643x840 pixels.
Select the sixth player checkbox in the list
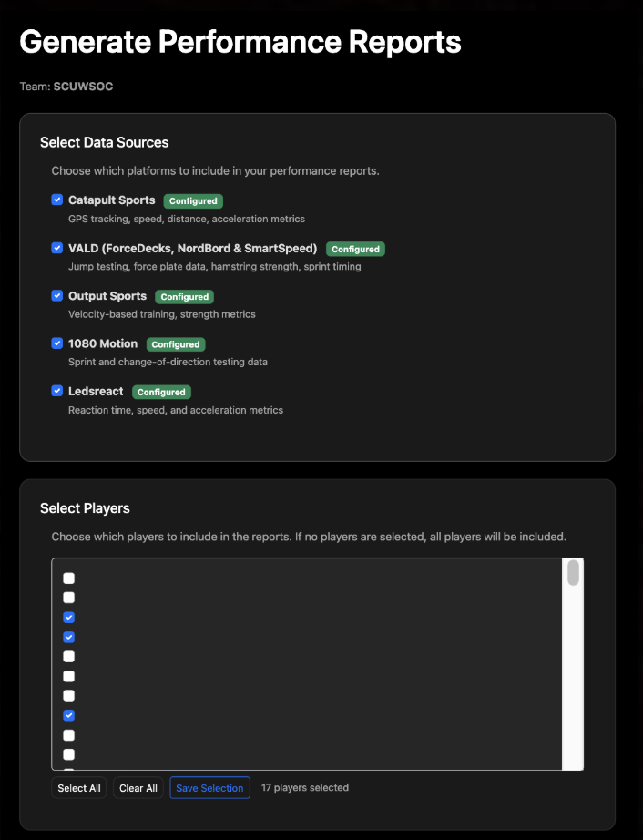pyautogui.click(x=68, y=676)
